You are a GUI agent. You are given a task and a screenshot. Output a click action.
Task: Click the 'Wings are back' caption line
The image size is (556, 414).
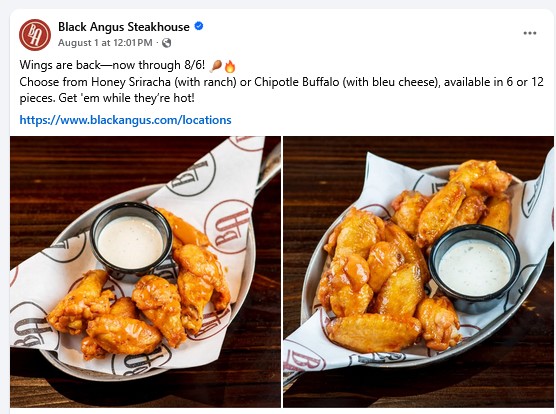coord(112,65)
